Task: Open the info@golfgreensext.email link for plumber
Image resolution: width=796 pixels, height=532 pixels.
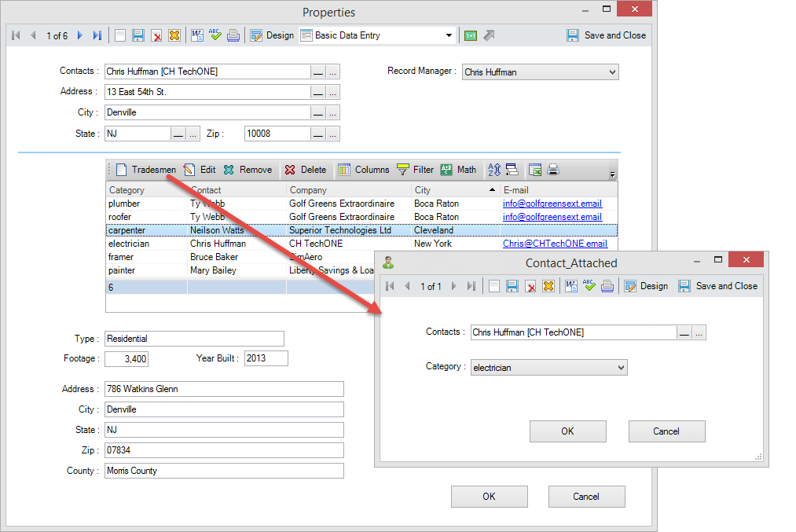Action: click(552, 204)
